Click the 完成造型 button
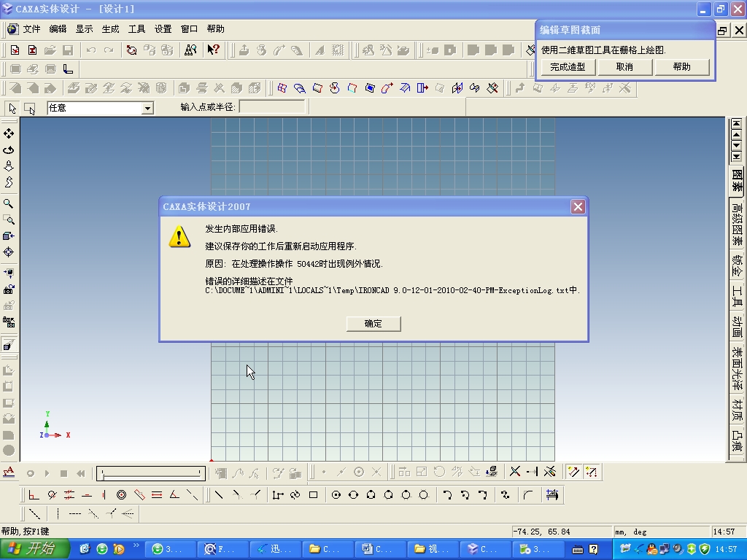The width and height of the screenshot is (747, 560). click(x=568, y=66)
